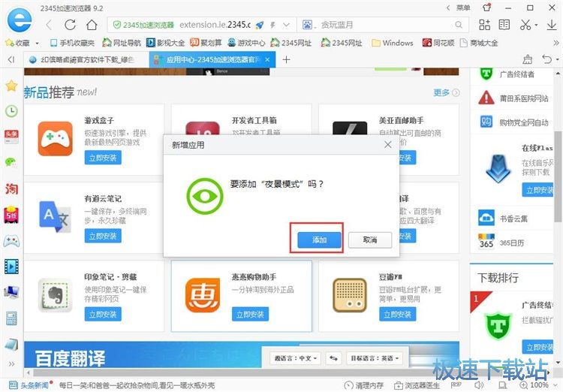Close the 新增应用 dialog
Screen dimensions: 563x392
pos(388,145)
